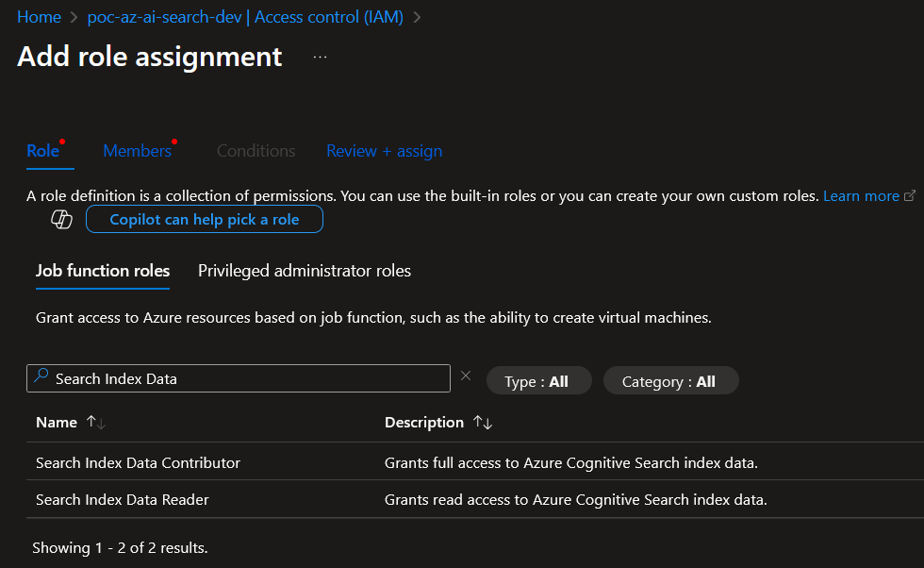The image size is (924, 568).
Task: Click the Copilot icon beside role helper
Action: 61,220
